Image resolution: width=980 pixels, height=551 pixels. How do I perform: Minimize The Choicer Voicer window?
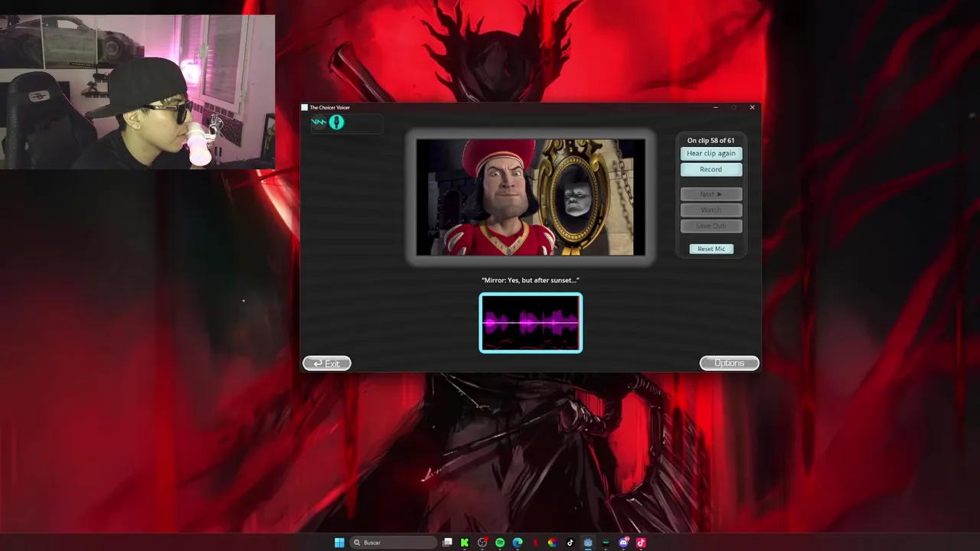click(x=716, y=107)
